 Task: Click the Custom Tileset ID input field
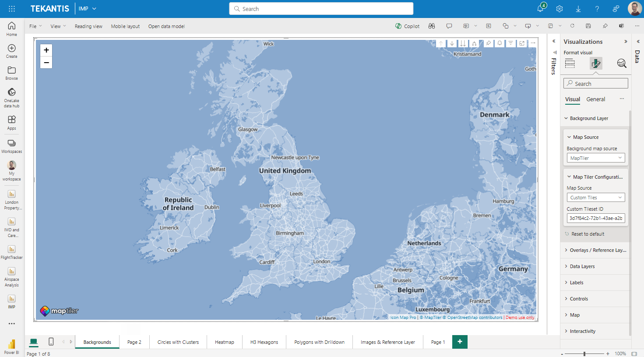click(595, 218)
